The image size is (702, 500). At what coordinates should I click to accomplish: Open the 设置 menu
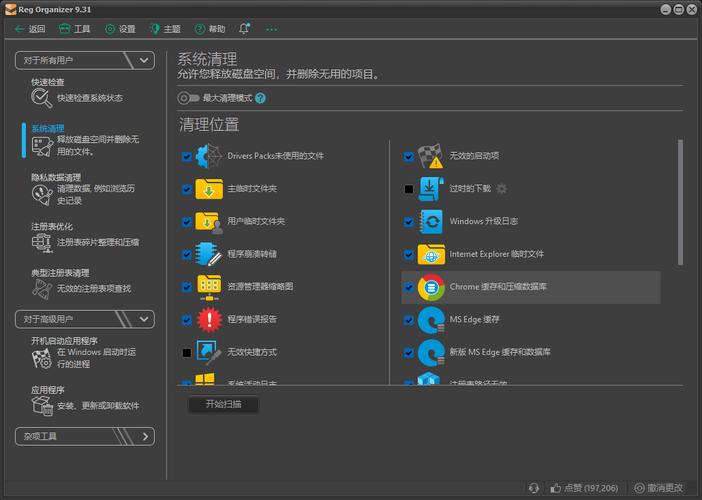click(x=120, y=29)
